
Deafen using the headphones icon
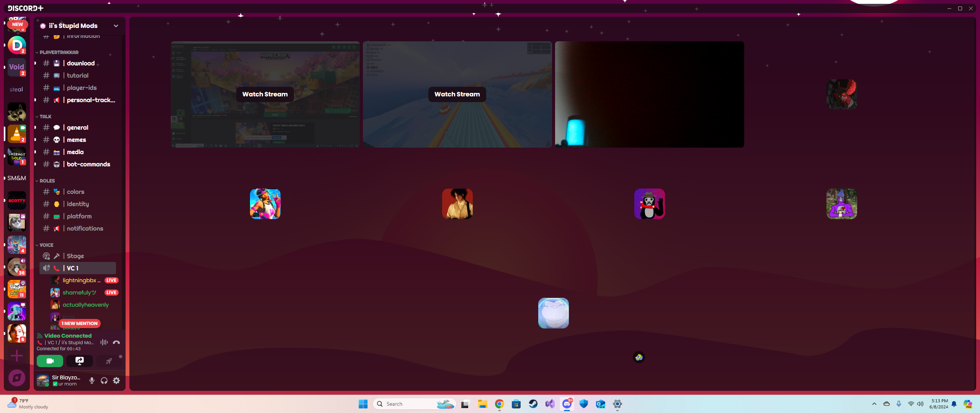tap(104, 380)
